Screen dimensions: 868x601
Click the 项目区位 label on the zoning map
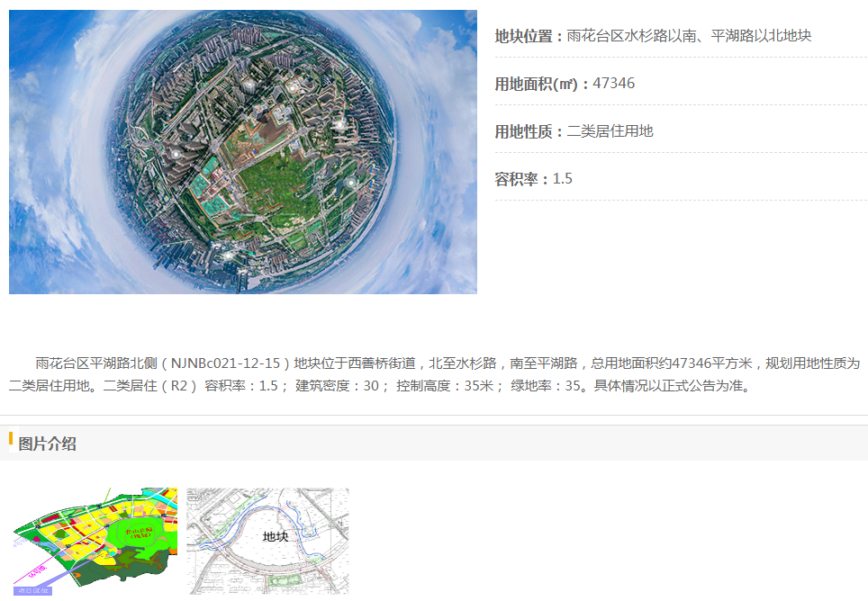pos(32,591)
